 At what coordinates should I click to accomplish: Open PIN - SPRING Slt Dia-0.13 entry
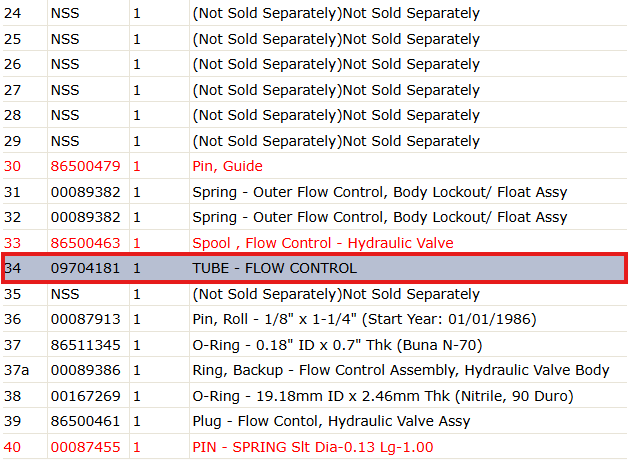pyautogui.click(x=313, y=447)
